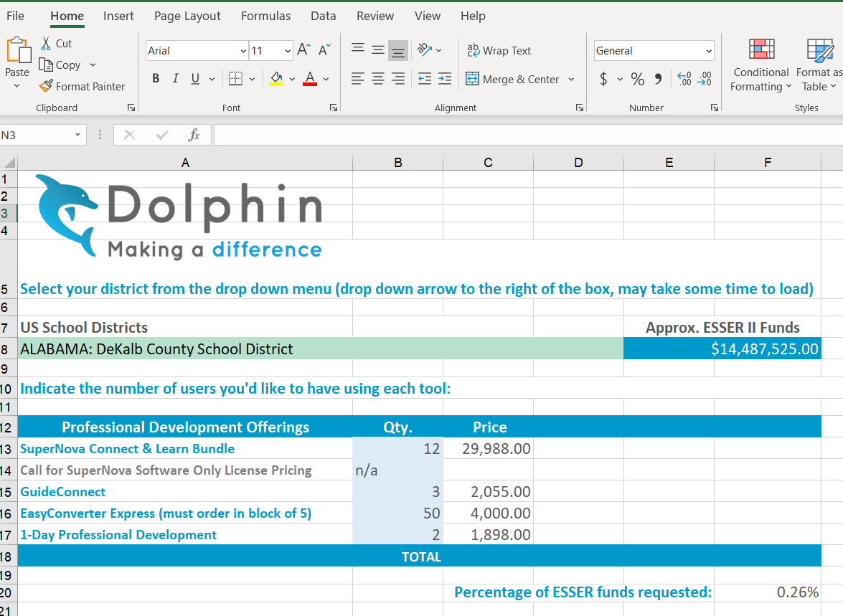Click the Accounting dollar format icon
843x616 pixels.
(x=604, y=79)
